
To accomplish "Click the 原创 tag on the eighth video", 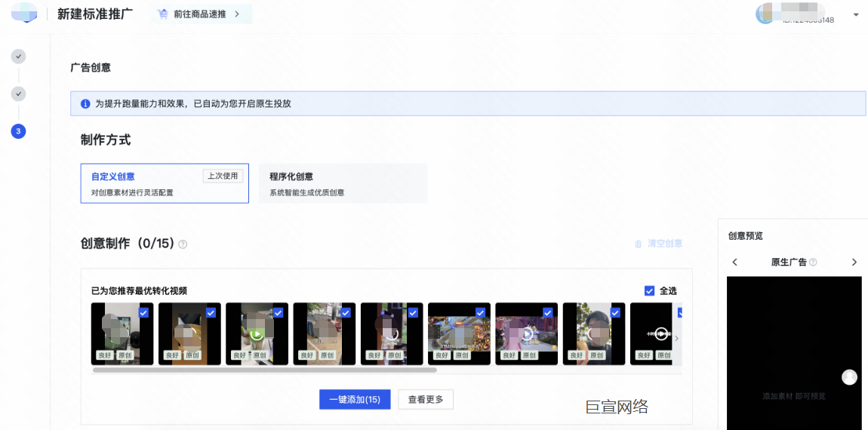I will coord(597,355).
